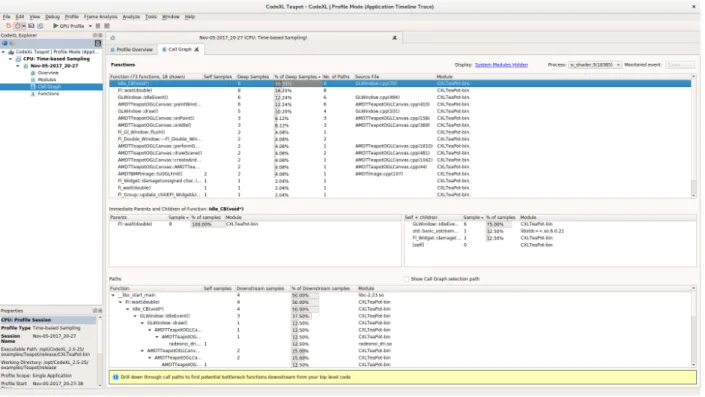Open the Process dropdown
The width and height of the screenshot is (705, 397).
click(x=594, y=65)
